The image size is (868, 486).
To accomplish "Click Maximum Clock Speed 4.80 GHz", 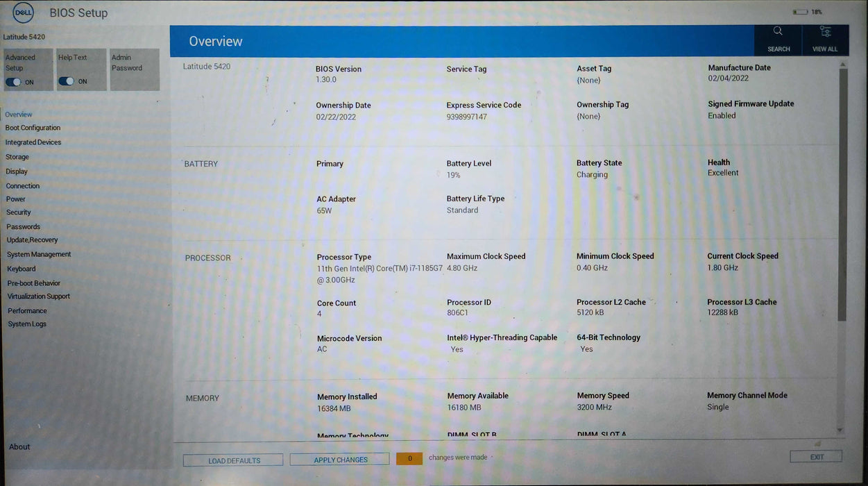I will [462, 268].
